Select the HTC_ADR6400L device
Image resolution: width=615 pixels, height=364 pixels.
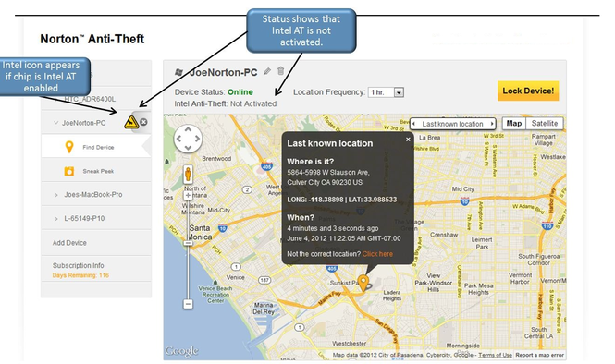tap(90, 99)
